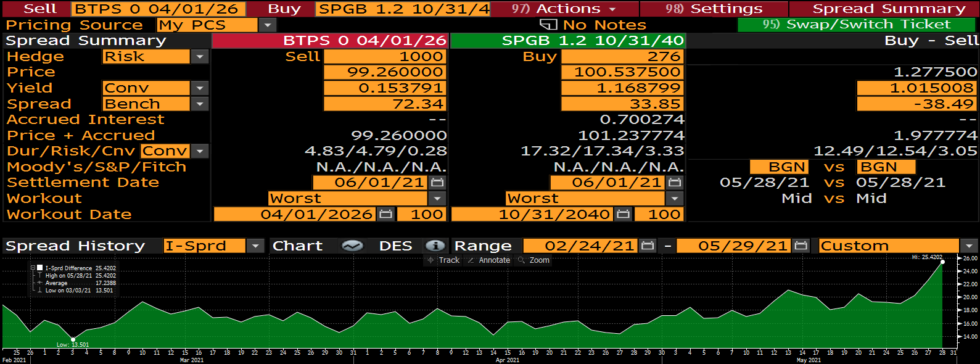Expand the Hedge Risk dropdown
Viewport: 980px width, 364px height.
[199, 57]
